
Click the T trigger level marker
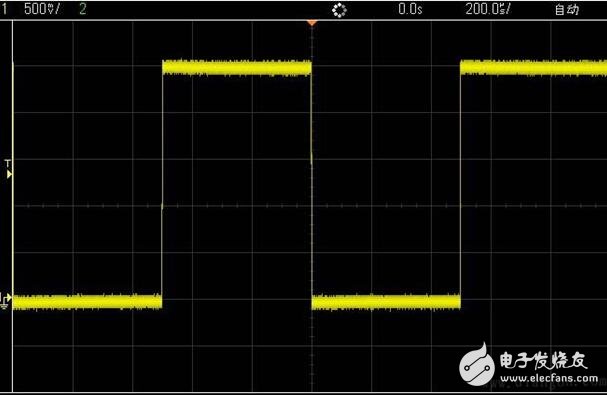tap(8, 169)
